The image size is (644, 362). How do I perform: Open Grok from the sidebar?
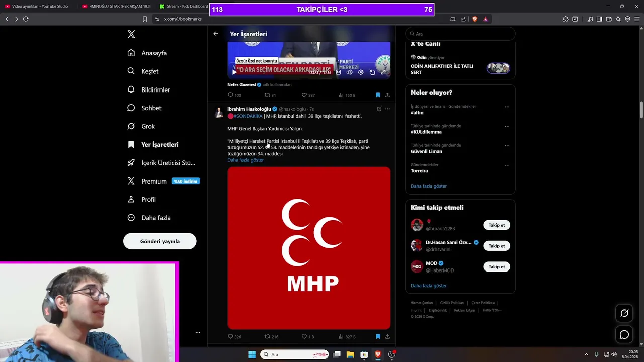141,126
